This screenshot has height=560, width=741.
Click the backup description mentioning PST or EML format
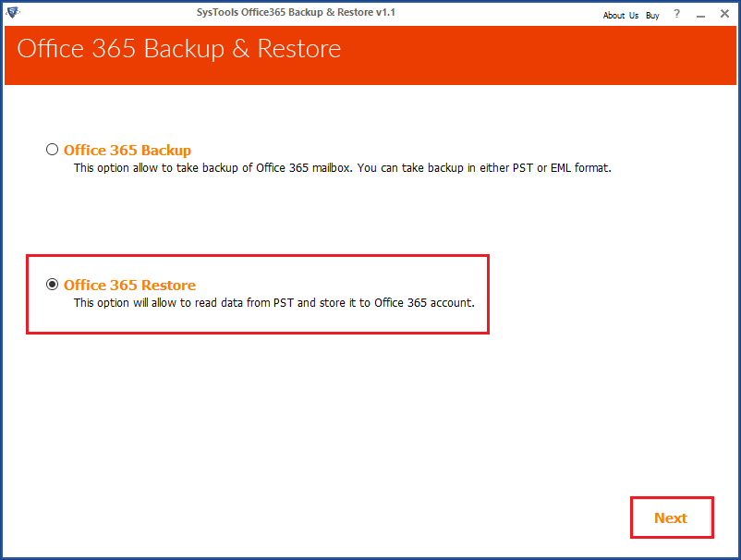tap(342, 168)
